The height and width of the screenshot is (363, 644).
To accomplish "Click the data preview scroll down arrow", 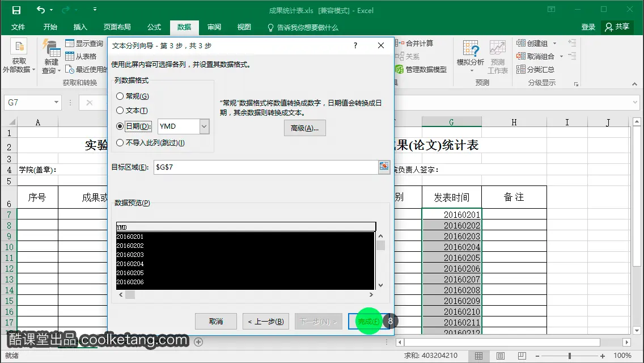I will (381, 285).
